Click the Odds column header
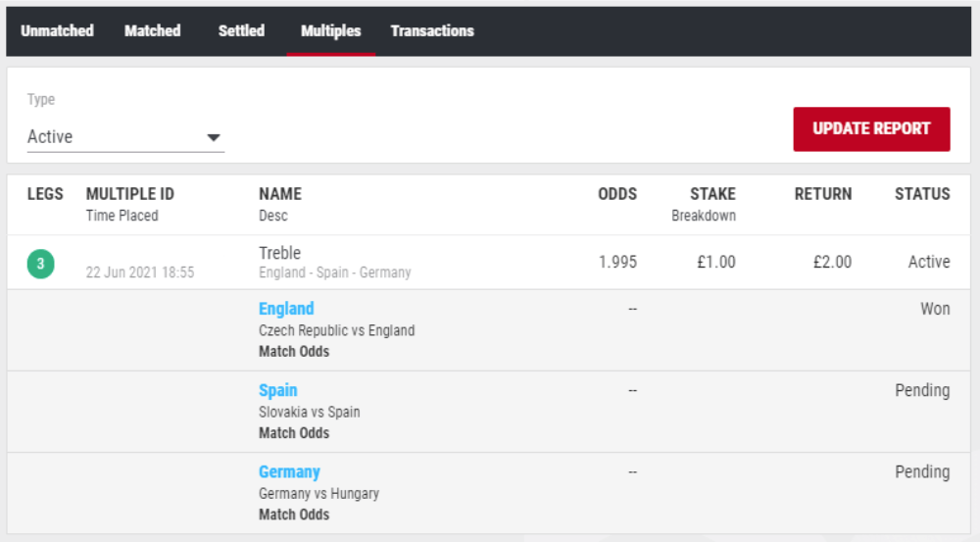Image resolution: width=980 pixels, height=542 pixels. [617, 194]
